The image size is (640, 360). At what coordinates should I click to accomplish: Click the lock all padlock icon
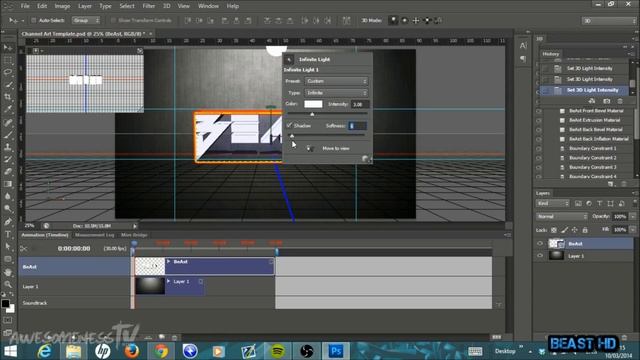tap(585, 230)
